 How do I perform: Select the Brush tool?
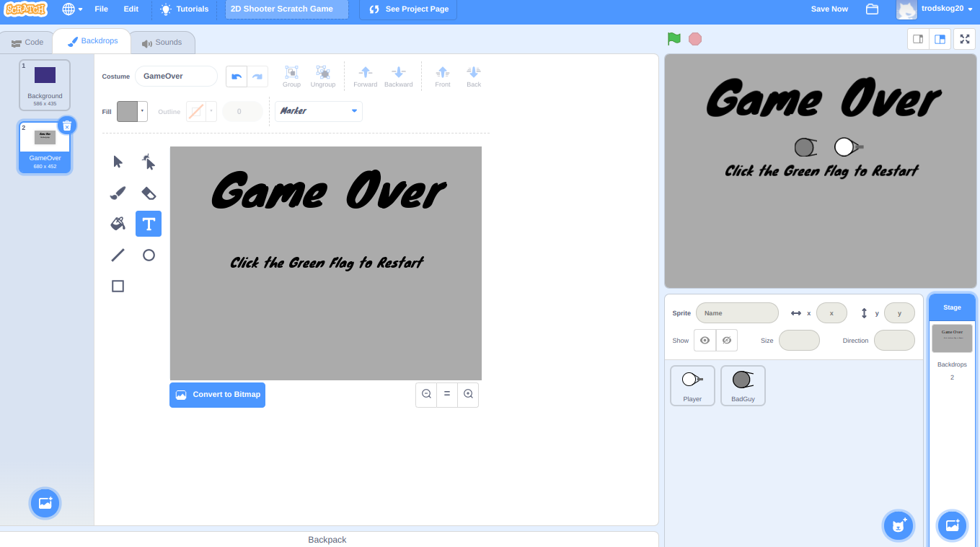pos(118,193)
